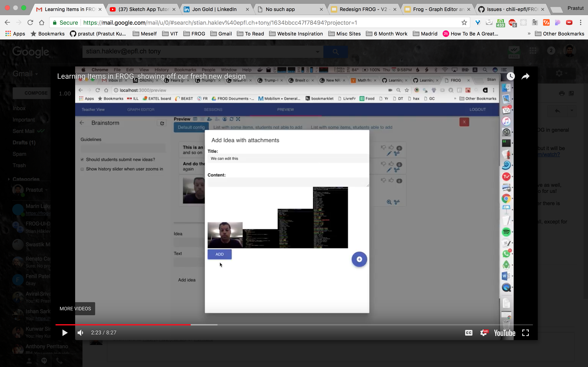Enter fullscreen video mode
This screenshot has height=367, width=588.
click(525, 333)
